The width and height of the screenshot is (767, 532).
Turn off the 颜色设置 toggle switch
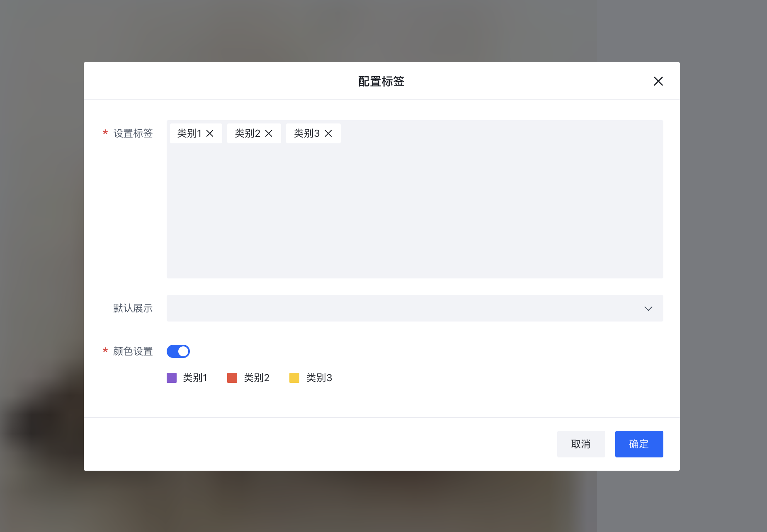click(x=178, y=351)
